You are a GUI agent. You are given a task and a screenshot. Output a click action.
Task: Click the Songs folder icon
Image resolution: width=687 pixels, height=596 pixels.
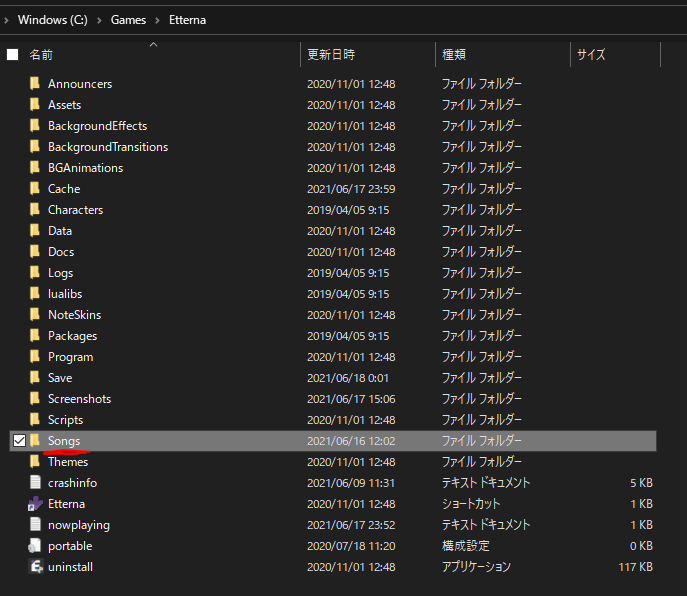[35, 440]
